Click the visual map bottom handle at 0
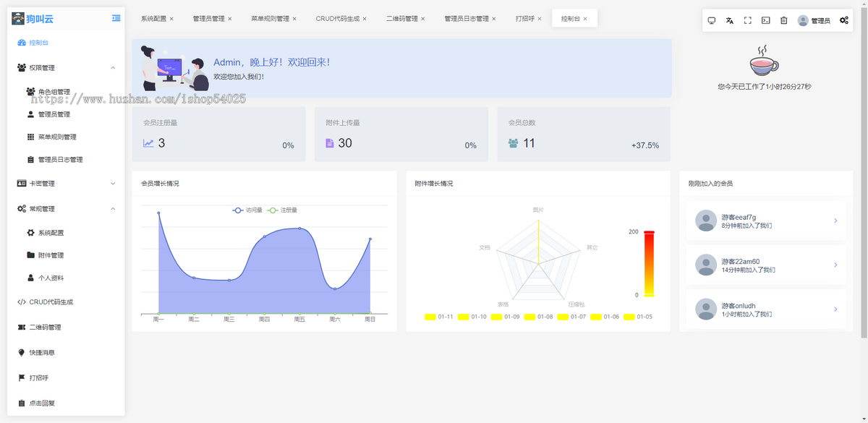The height and width of the screenshot is (423, 868). (649, 295)
